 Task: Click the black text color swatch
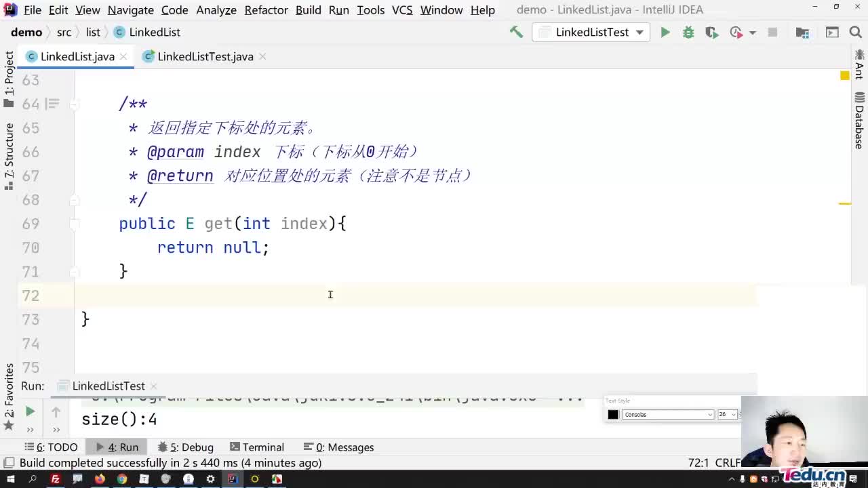pyautogui.click(x=613, y=415)
